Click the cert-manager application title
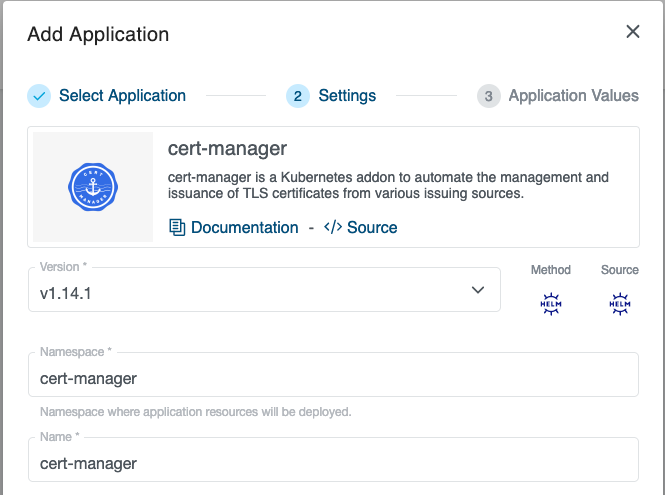 (227, 149)
